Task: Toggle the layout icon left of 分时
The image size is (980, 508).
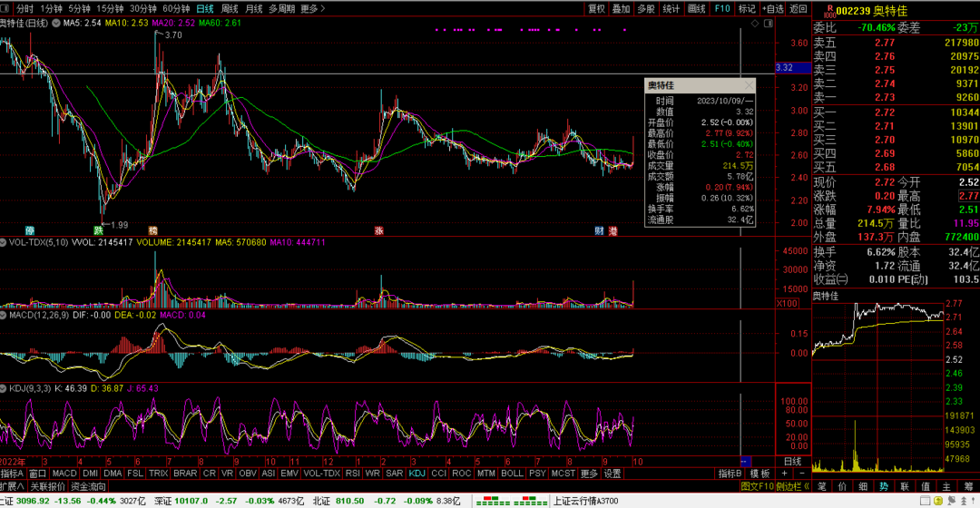Action: [5, 9]
